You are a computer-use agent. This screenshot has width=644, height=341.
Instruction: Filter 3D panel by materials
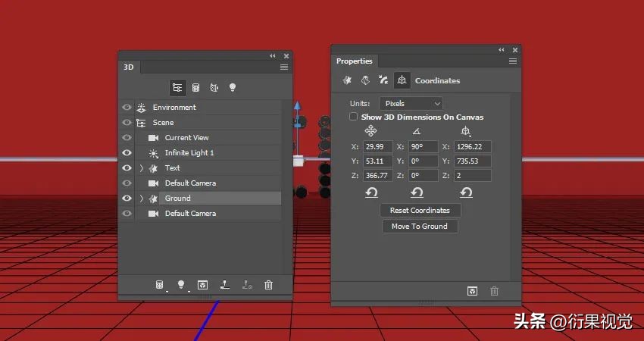(214, 88)
